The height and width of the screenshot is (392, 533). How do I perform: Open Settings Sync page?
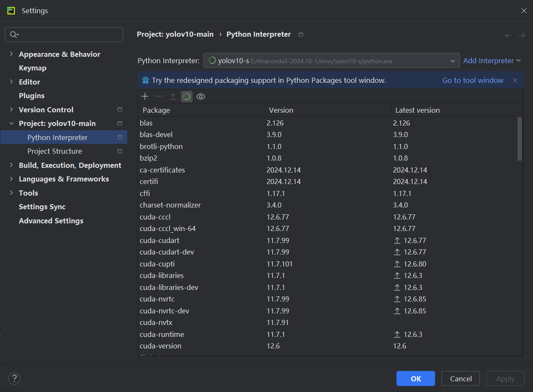point(42,207)
